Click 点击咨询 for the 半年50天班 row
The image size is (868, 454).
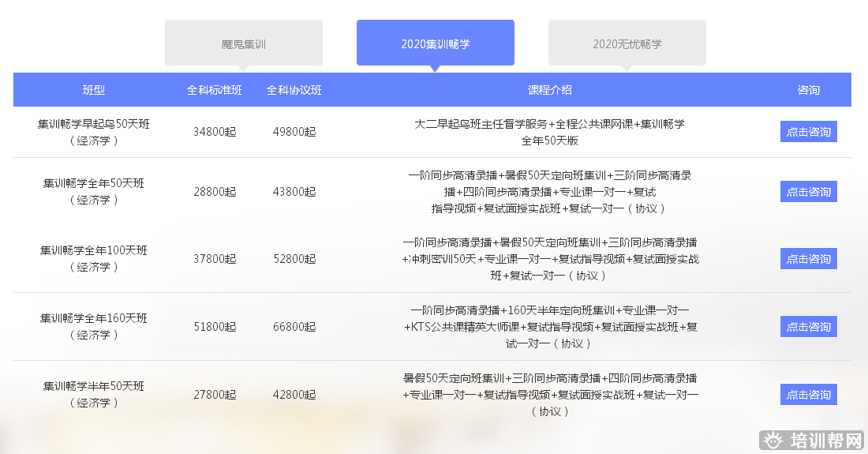coord(808,395)
